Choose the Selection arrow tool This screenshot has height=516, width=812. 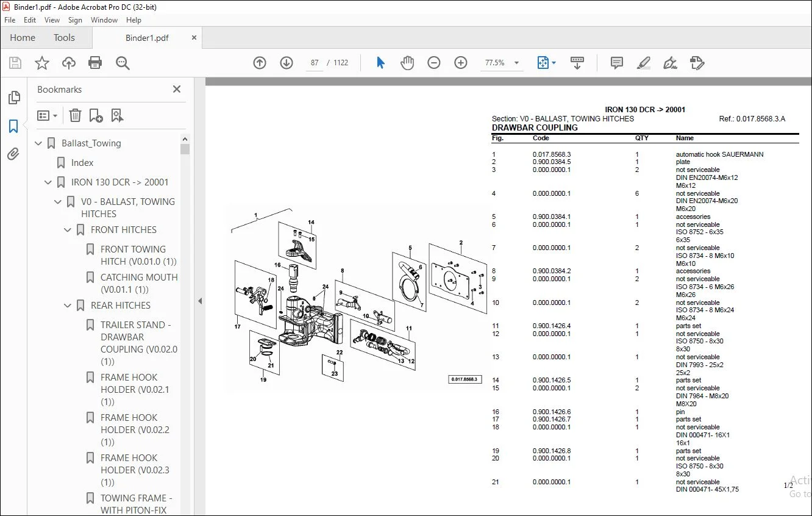coord(381,63)
